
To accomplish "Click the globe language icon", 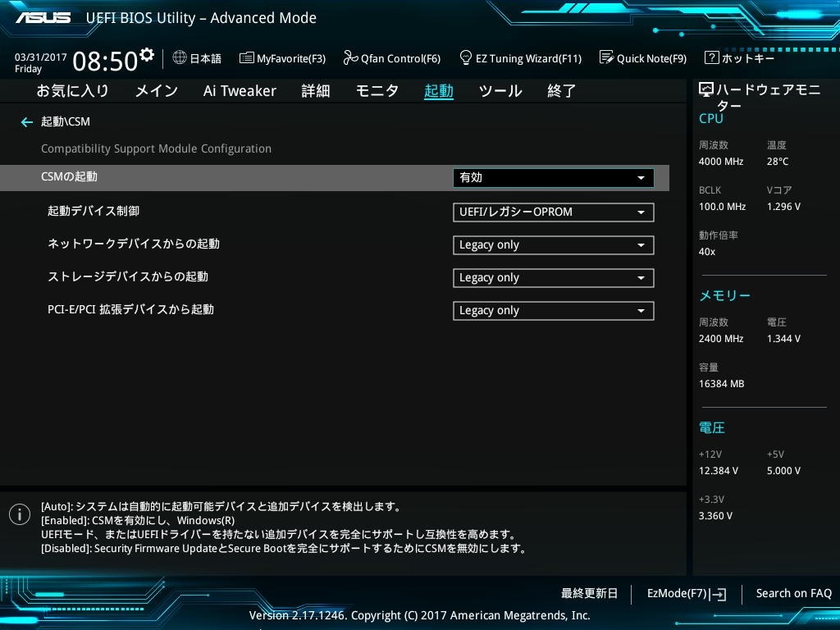I will (x=180, y=57).
